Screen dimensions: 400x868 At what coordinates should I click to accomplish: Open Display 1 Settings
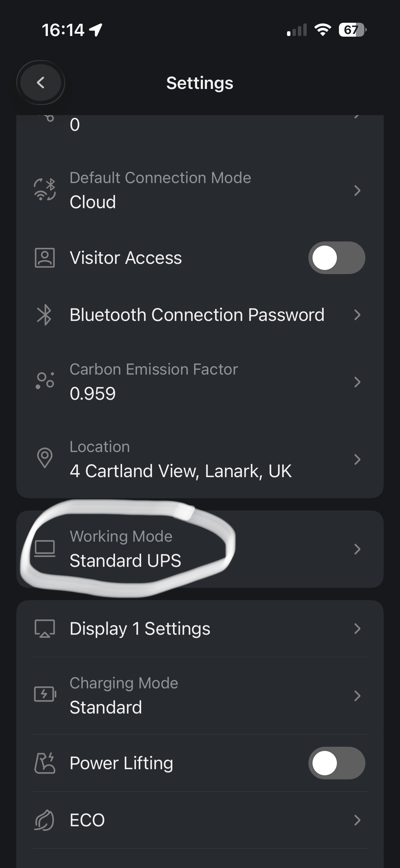pyautogui.click(x=140, y=629)
